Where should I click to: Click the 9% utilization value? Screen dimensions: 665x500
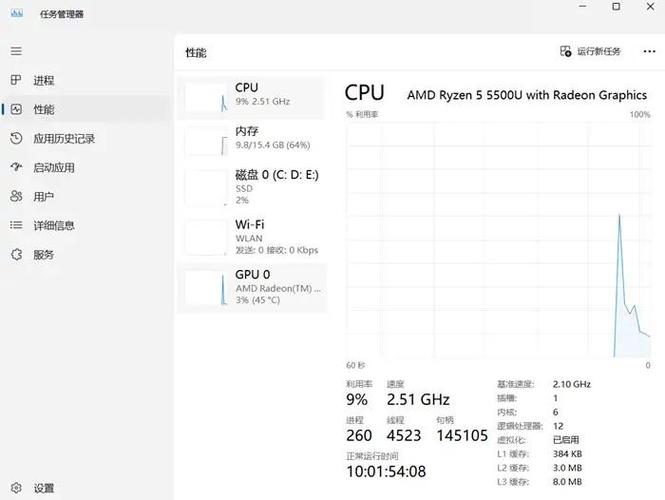tap(357, 399)
